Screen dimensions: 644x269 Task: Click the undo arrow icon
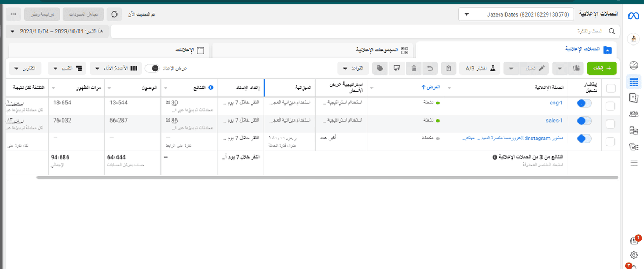(430, 68)
